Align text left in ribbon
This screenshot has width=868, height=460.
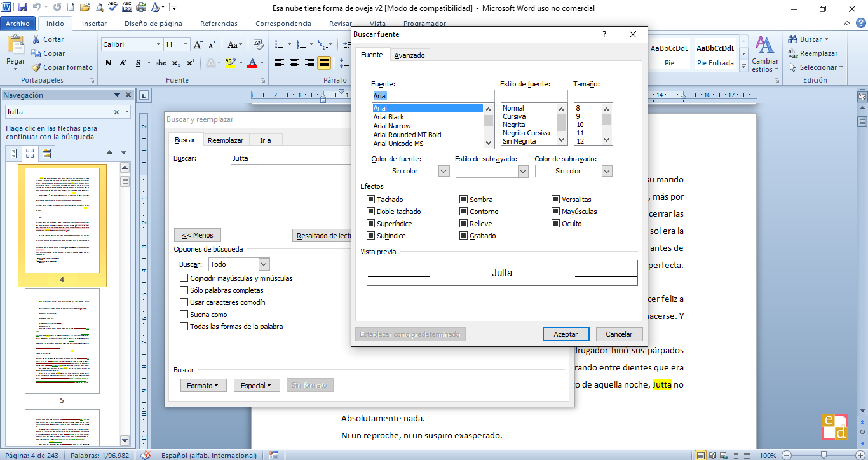point(279,63)
